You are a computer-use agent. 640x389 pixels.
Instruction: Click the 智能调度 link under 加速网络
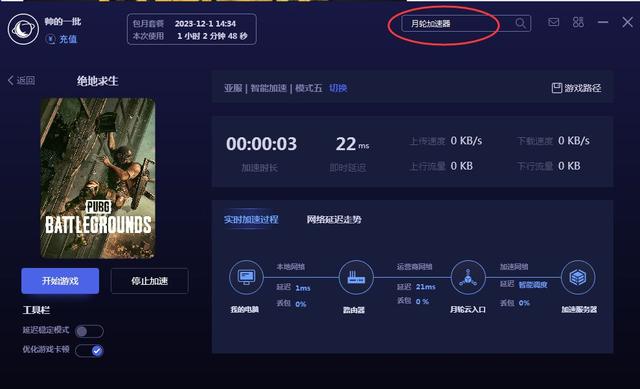point(533,285)
